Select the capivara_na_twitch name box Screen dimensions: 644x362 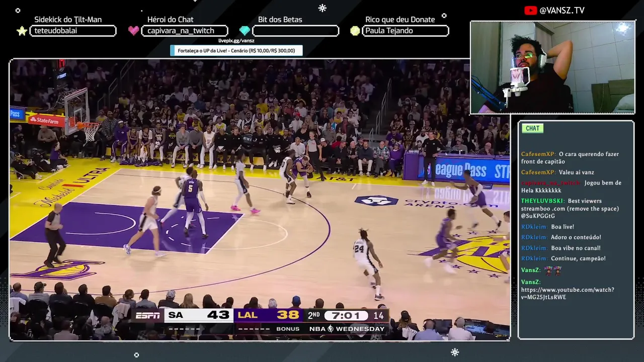point(185,31)
